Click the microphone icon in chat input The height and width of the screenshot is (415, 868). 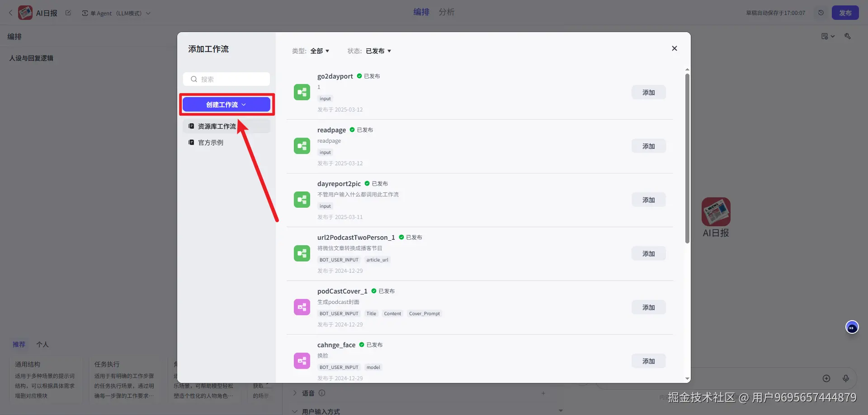click(x=846, y=378)
